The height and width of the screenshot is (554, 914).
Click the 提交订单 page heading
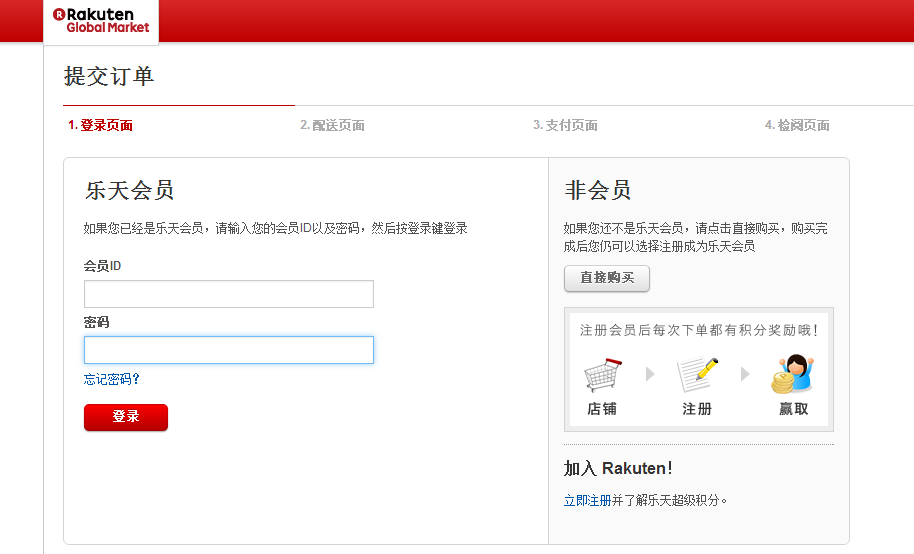pyautogui.click(x=108, y=76)
